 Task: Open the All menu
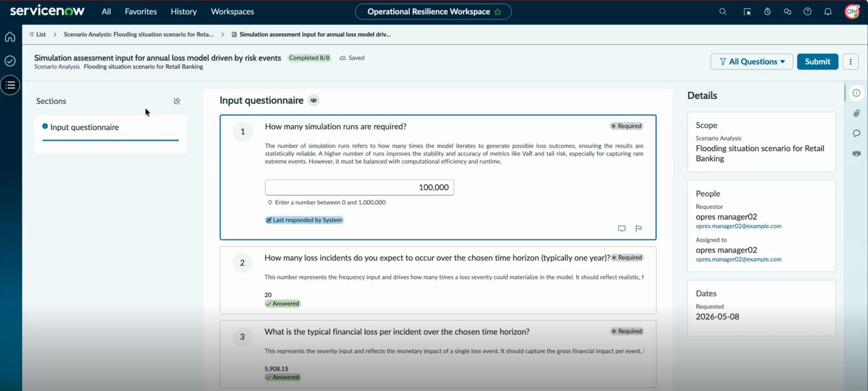(x=106, y=11)
